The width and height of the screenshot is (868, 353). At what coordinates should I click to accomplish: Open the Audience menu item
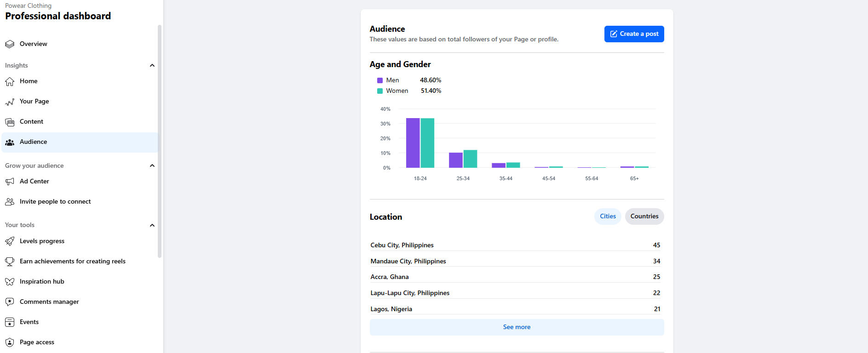pos(34,142)
